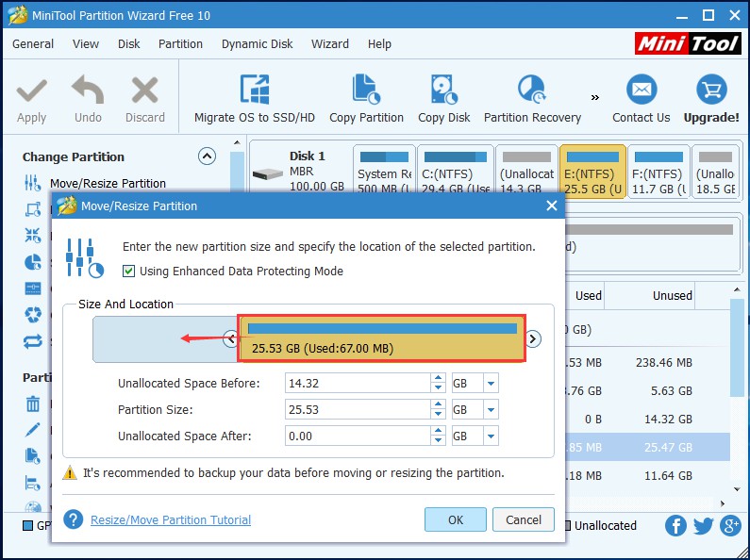This screenshot has height=560, width=750.
Task: Edit the Unallocated Space Before field
Action: pyautogui.click(x=358, y=383)
